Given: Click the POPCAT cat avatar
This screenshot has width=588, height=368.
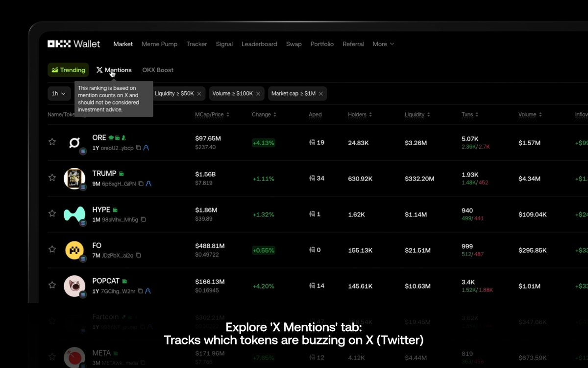Looking at the screenshot, I should (x=74, y=286).
